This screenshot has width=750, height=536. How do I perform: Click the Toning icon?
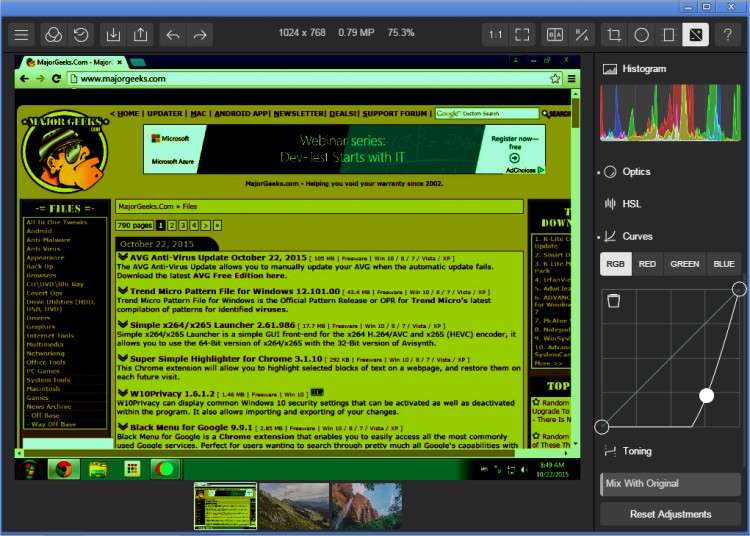[x=610, y=451]
